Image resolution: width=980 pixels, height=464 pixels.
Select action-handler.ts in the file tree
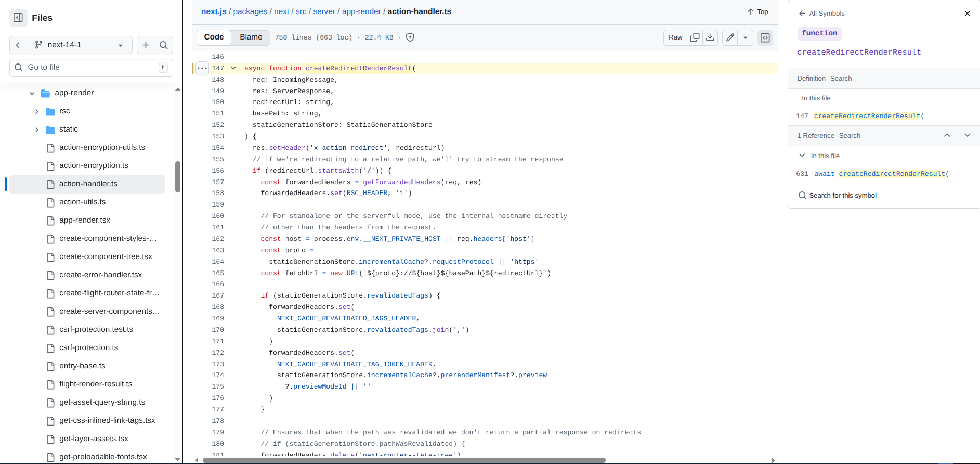click(x=87, y=184)
